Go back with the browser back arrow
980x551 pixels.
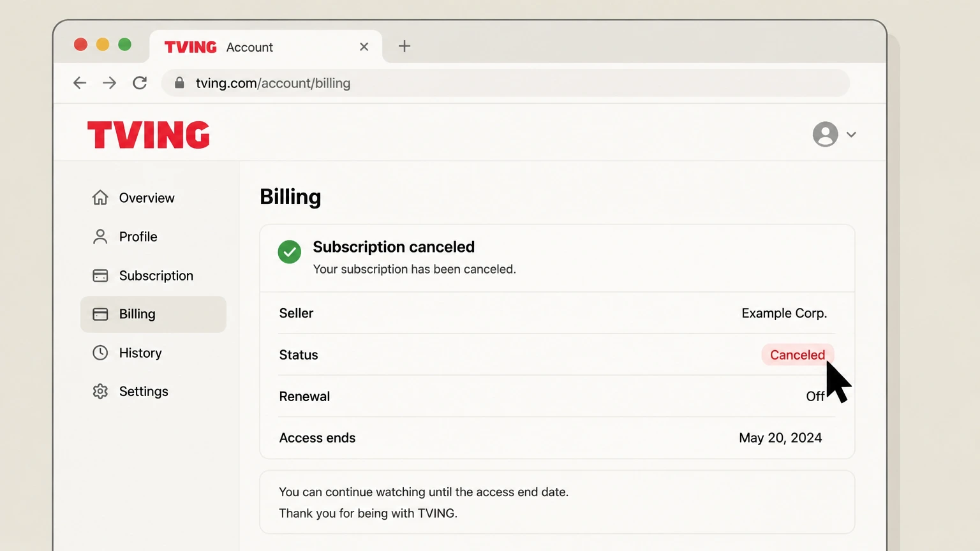[x=80, y=83]
